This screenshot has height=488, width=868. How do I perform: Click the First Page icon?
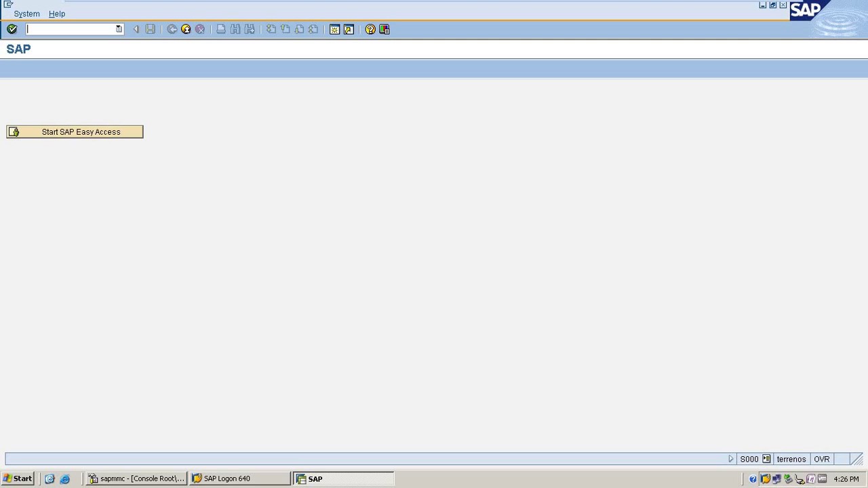click(x=271, y=29)
